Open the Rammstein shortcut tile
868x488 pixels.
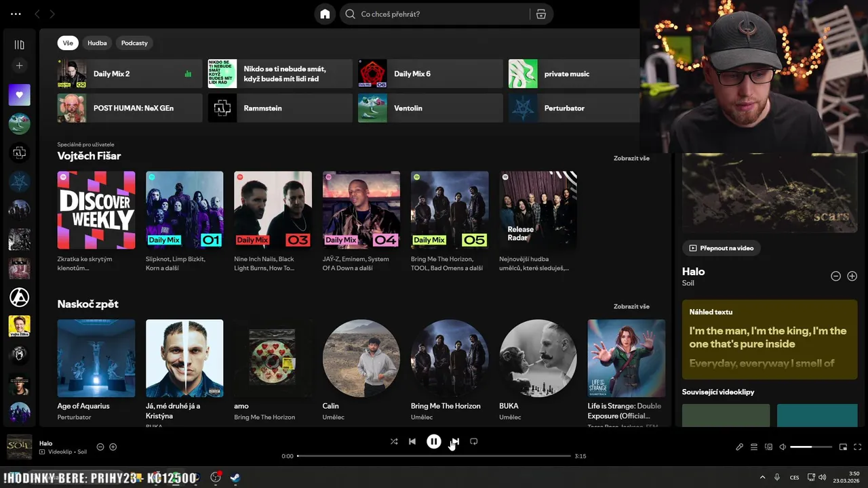point(280,108)
